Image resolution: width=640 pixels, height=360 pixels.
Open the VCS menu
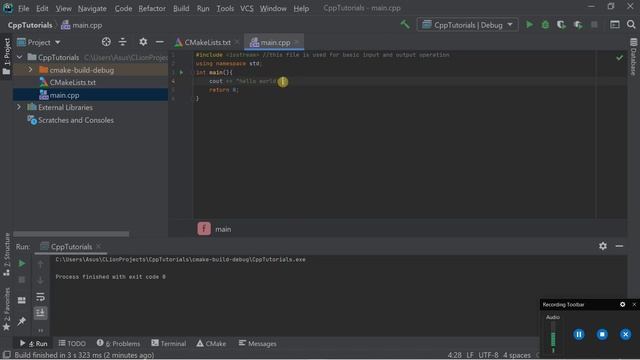pyautogui.click(x=247, y=8)
